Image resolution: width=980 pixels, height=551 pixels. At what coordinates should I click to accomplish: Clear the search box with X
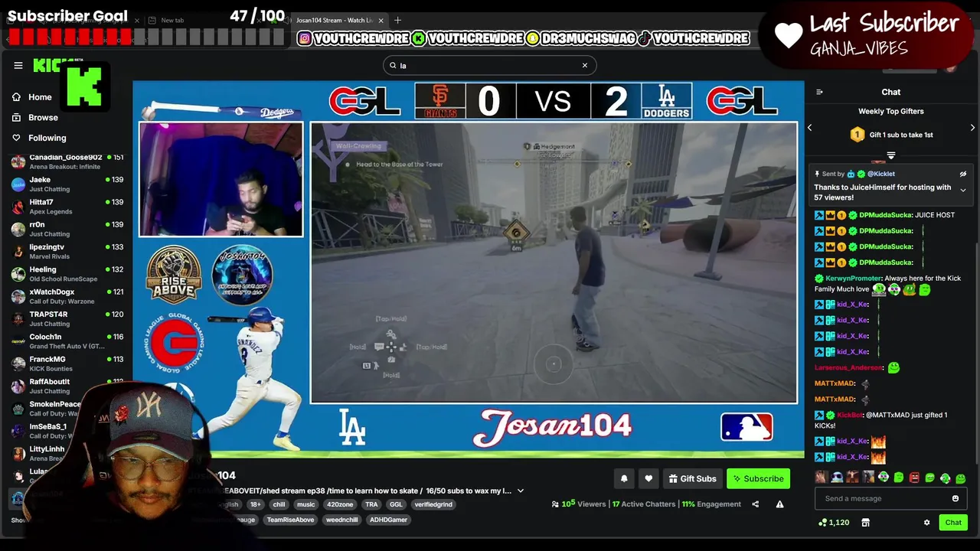coord(585,65)
